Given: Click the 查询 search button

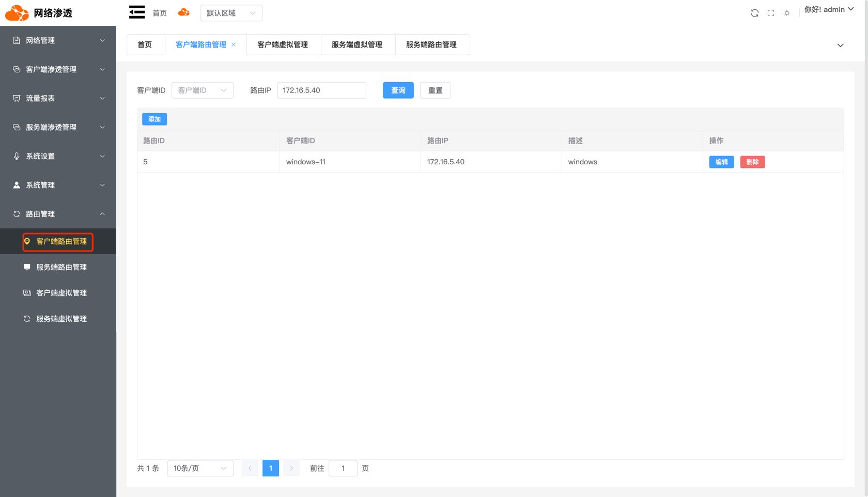Looking at the screenshot, I should pos(398,90).
